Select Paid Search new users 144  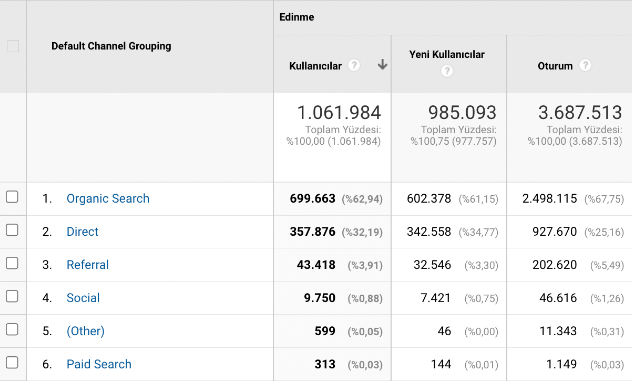(441, 364)
